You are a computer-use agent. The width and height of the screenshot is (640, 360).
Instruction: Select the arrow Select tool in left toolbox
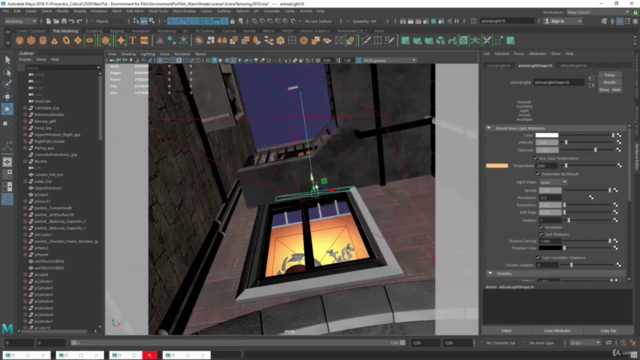pos(7,60)
